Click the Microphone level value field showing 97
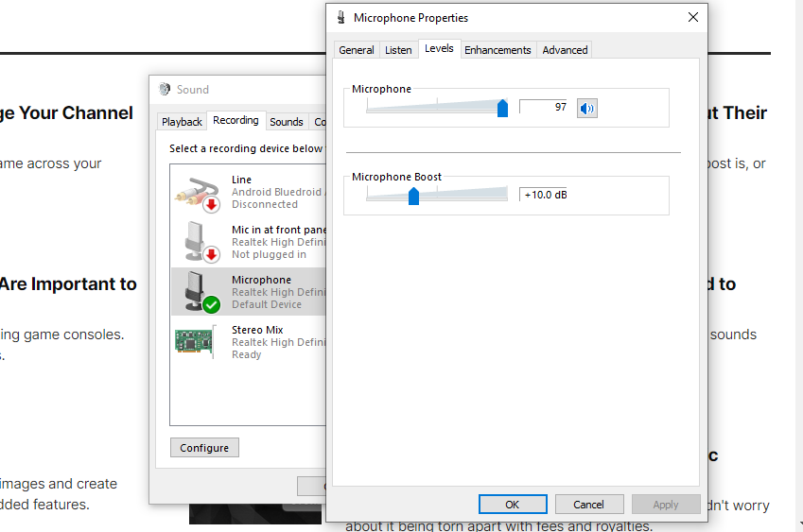Screen dimensions: 803x532 pos(543,107)
